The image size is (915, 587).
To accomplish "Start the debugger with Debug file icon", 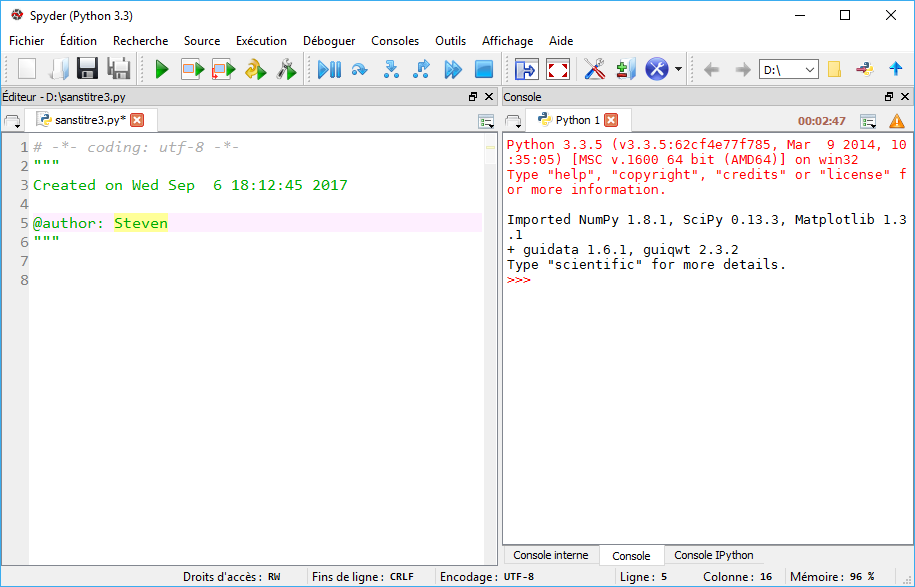I will (329, 69).
